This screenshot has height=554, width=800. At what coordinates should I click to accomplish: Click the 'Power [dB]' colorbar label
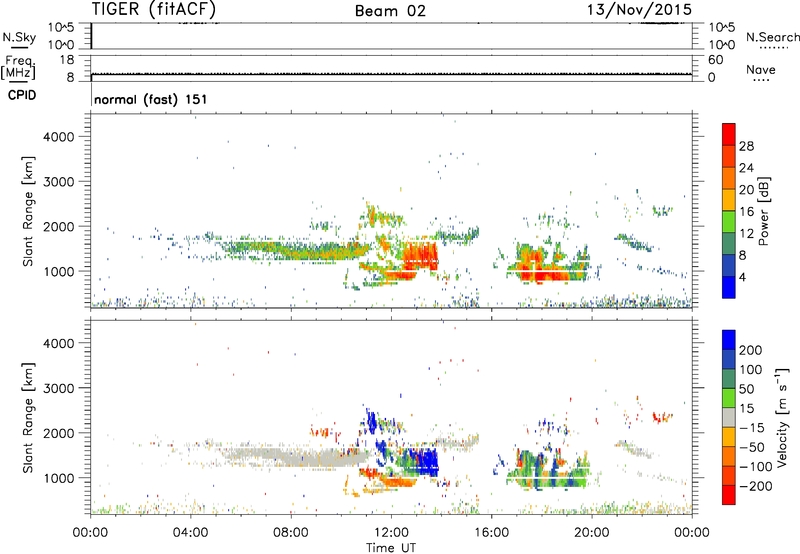pyautogui.click(x=763, y=211)
